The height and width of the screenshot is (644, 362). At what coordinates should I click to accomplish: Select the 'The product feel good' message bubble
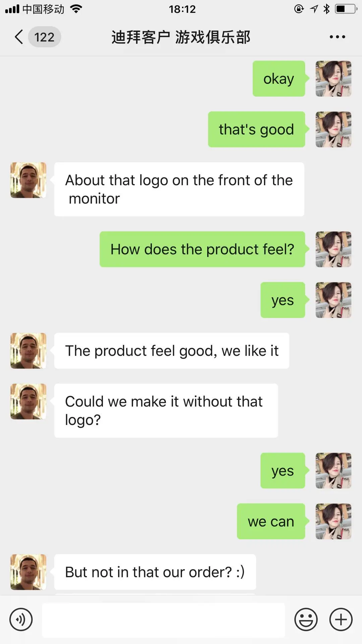pos(172,351)
